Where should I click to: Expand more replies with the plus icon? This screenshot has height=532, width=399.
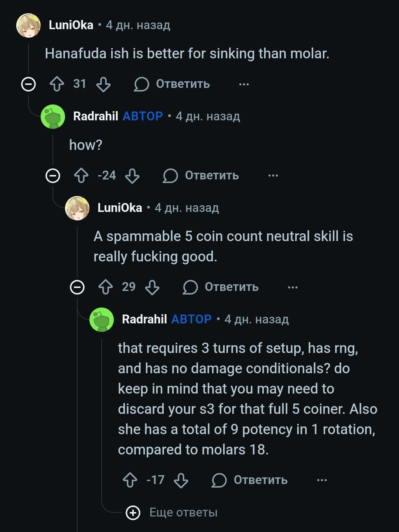[x=133, y=512]
